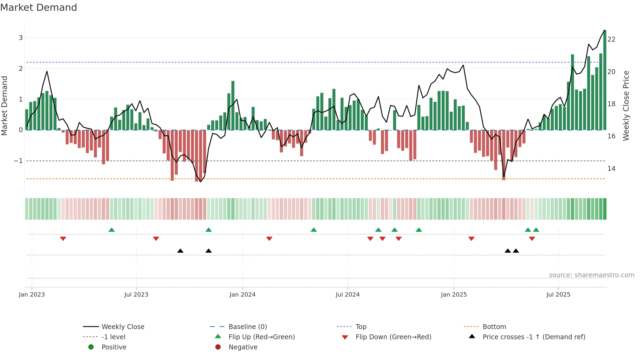Click the Jan 2024 axis label

click(x=242, y=295)
